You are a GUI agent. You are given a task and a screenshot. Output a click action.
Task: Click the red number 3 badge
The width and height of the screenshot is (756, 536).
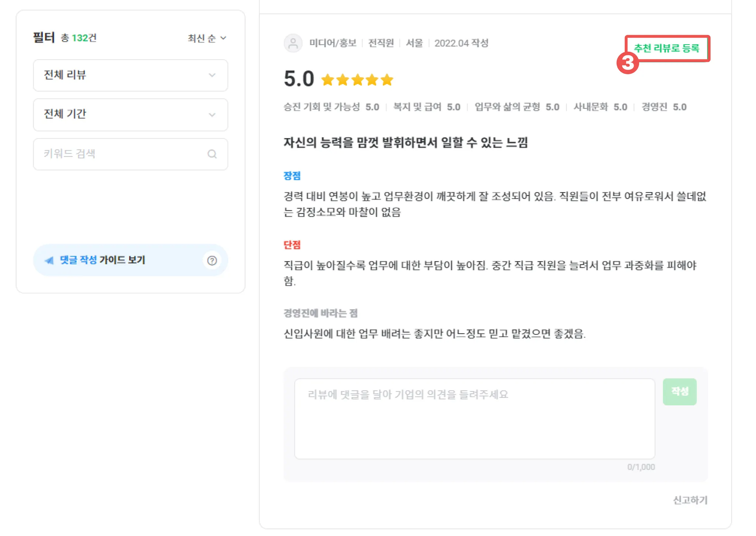click(x=628, y=63)
